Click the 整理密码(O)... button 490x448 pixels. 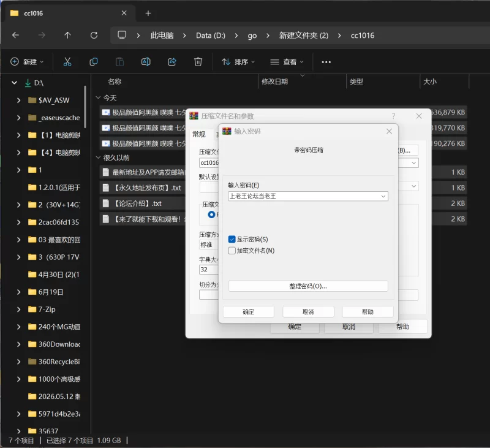tap(308, 286)
